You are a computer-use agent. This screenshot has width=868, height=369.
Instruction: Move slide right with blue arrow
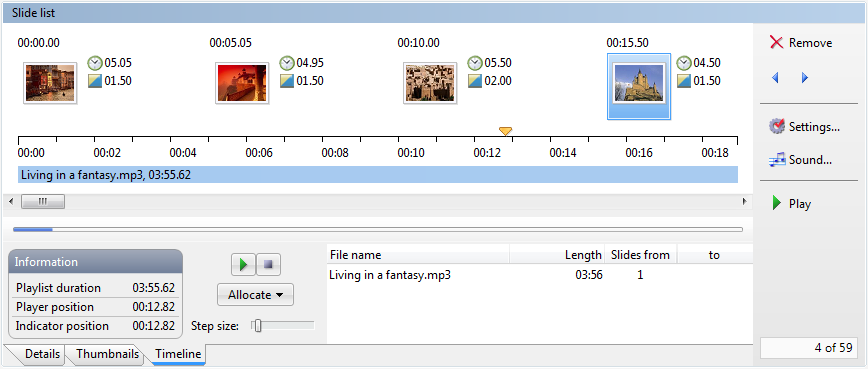805,78
